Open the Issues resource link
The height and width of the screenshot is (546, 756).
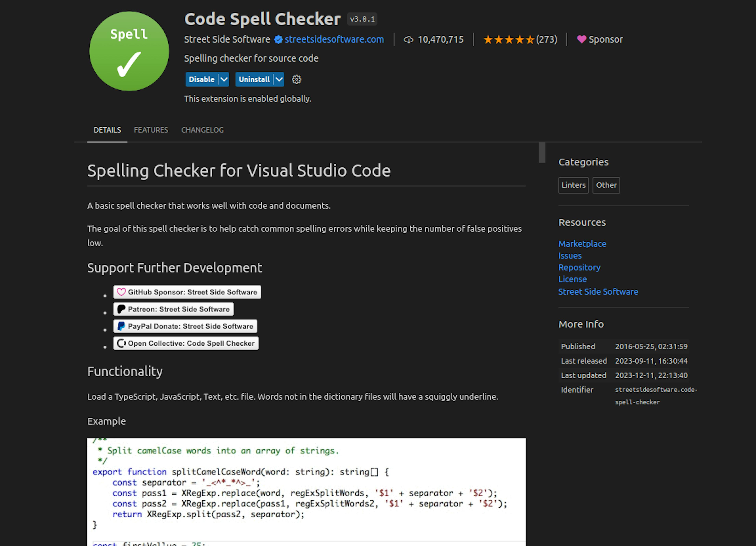coord(570,256)
